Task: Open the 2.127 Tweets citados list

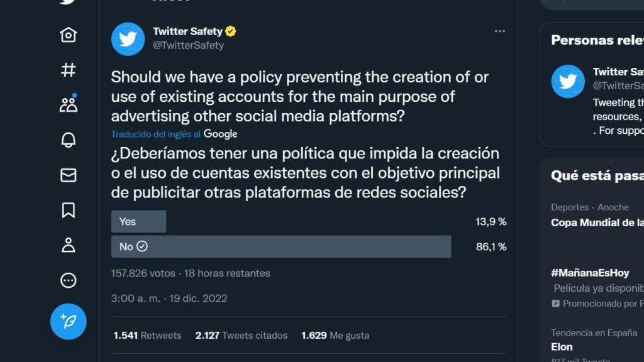Action: click(241, 335)
